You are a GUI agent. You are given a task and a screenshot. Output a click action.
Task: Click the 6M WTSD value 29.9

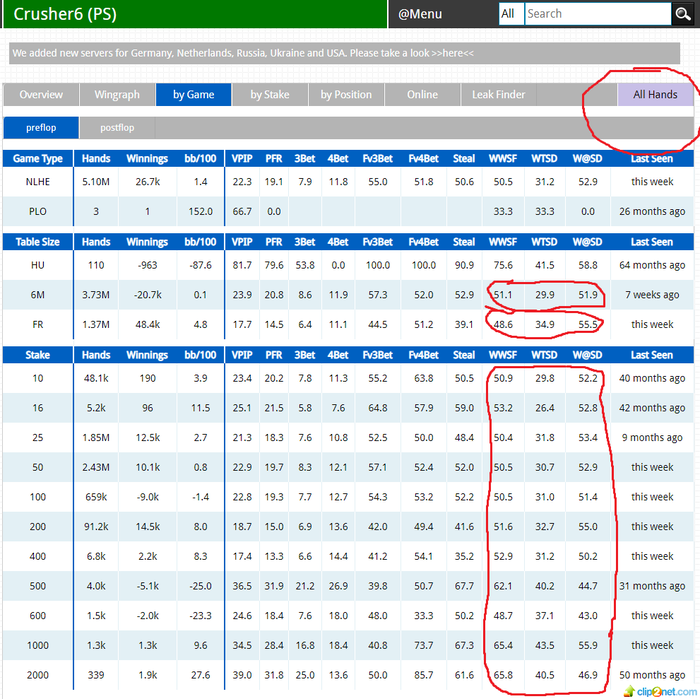pos(545,295)
